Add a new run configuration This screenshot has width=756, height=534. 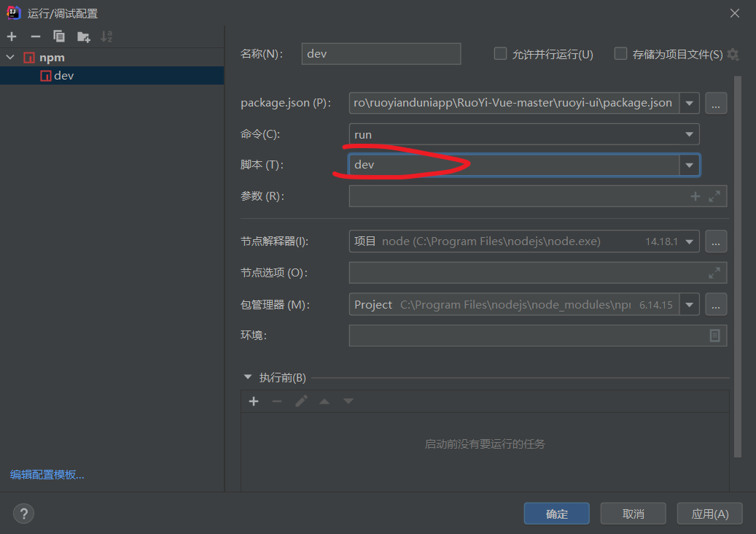click(12, 36)
